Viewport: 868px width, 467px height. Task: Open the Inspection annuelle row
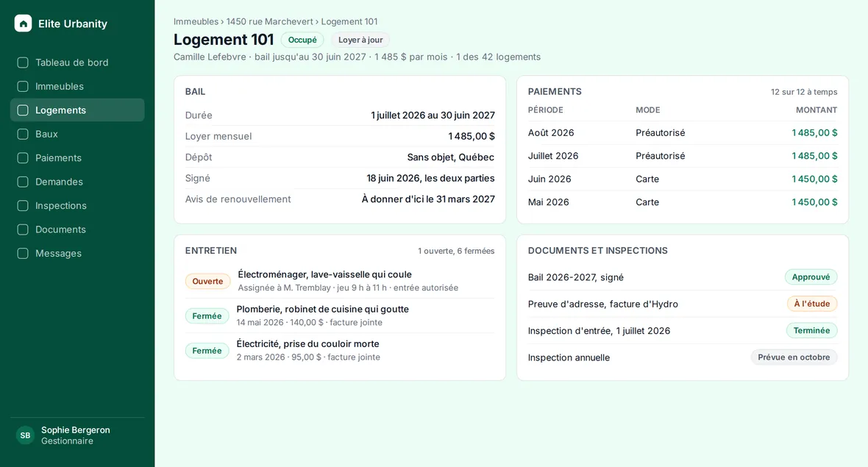[682, 357]
